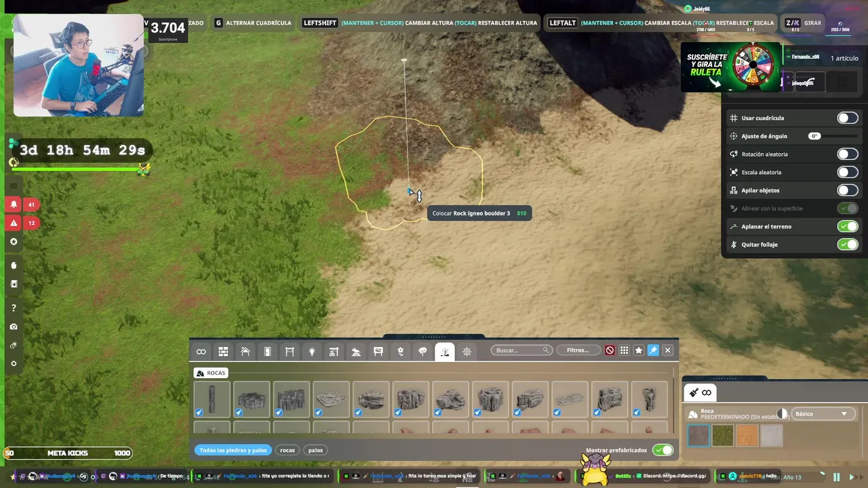Select the rocas filter pill

(x=288, y=450)
